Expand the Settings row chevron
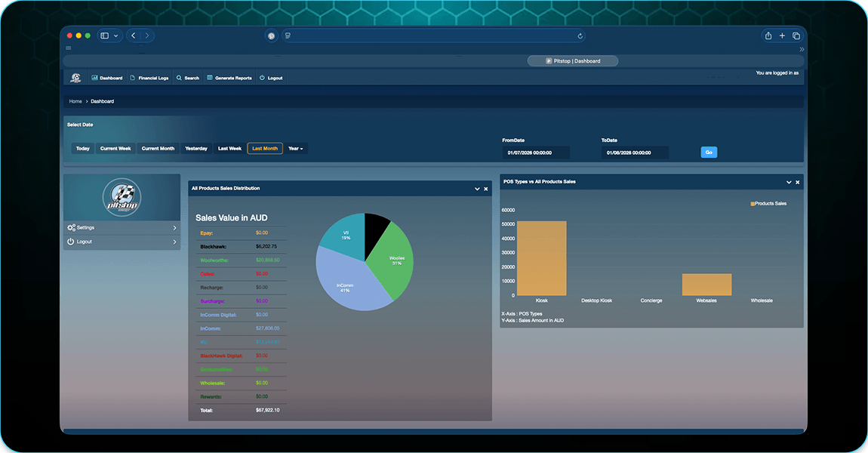 [x=174, y=227]
